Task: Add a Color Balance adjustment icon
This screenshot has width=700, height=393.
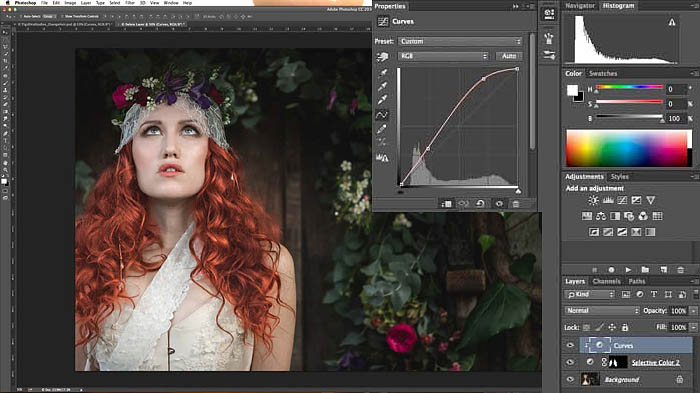Action: [601, 216]
